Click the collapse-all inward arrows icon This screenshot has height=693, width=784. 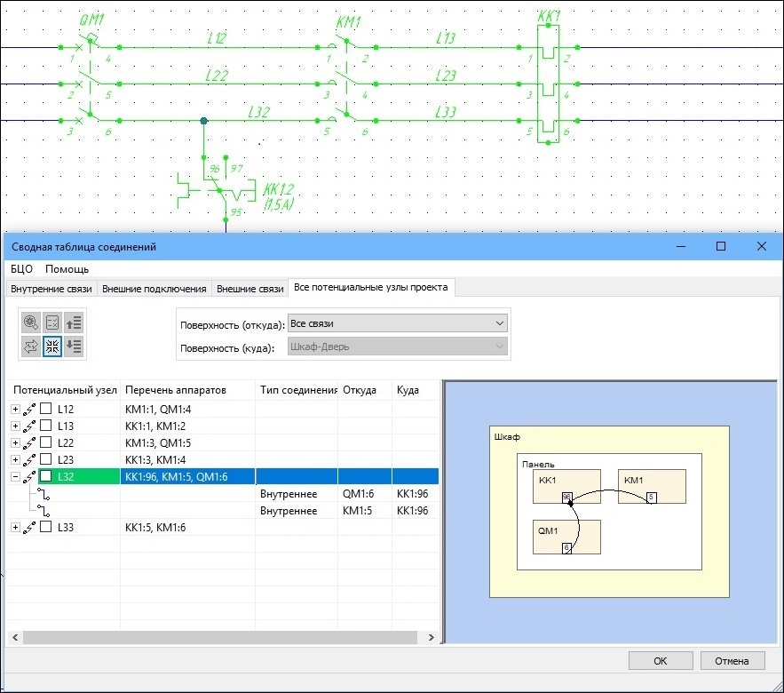click(52, 346)
